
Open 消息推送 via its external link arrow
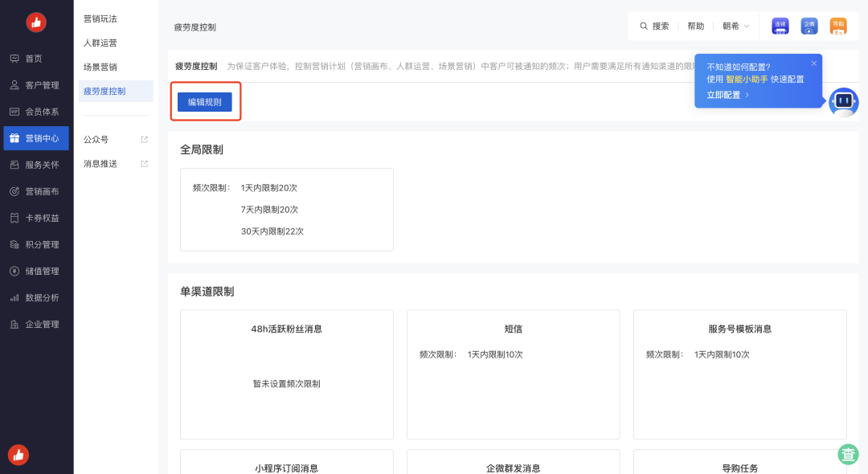pyautogui.click(x=145, y=163)
